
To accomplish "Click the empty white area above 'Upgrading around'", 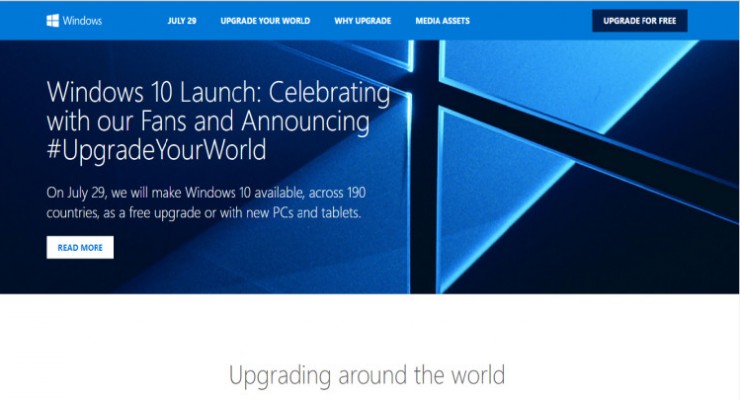I will click(x=367, y=325).
